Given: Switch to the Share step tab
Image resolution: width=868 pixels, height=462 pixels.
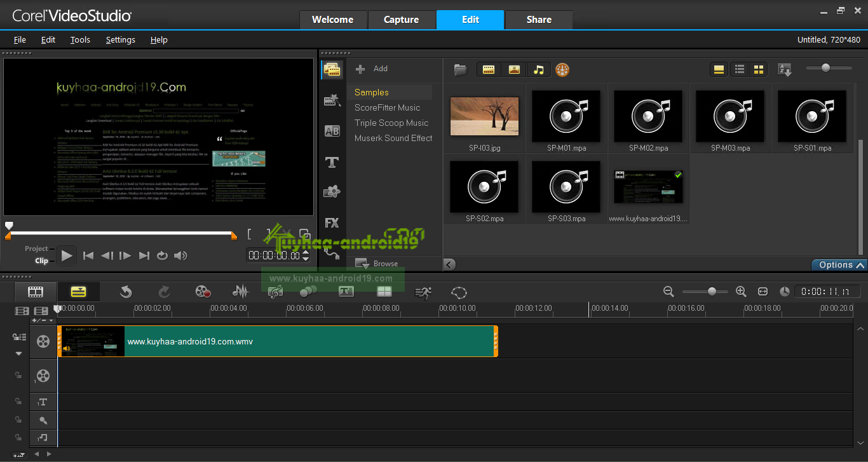Looking at the screenshot, I should [539, 20].
